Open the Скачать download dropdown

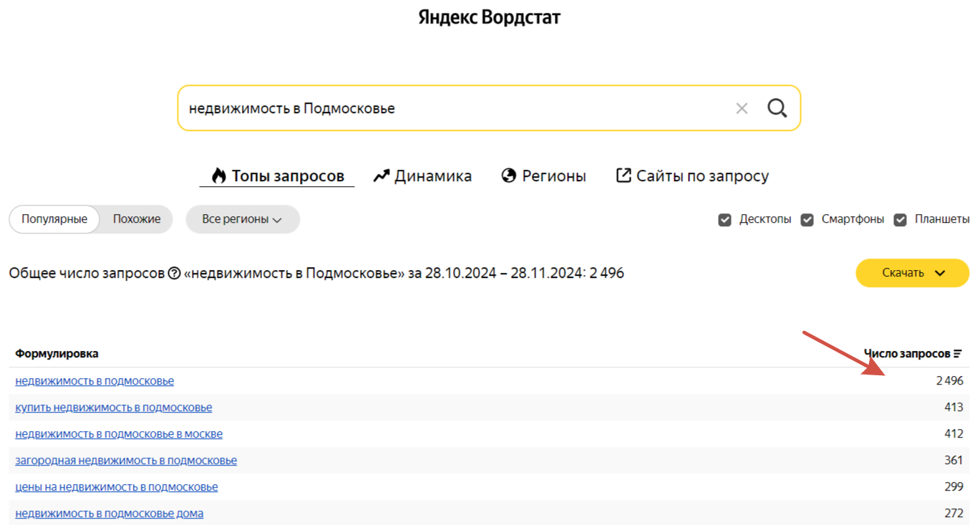coord(913,273)
